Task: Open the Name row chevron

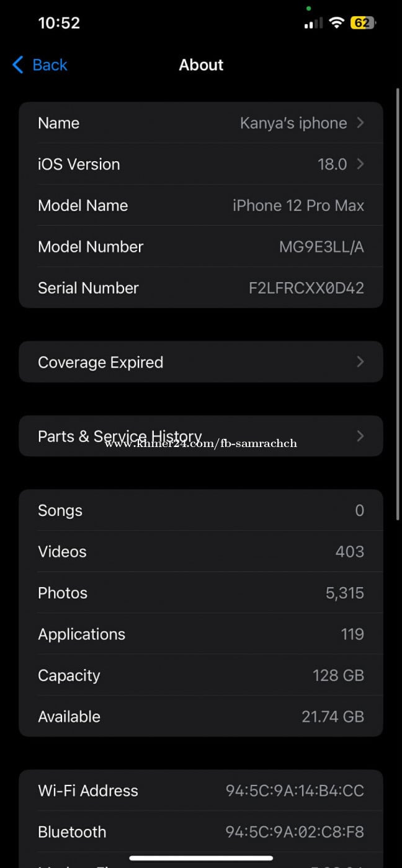Action: point(360,123)
